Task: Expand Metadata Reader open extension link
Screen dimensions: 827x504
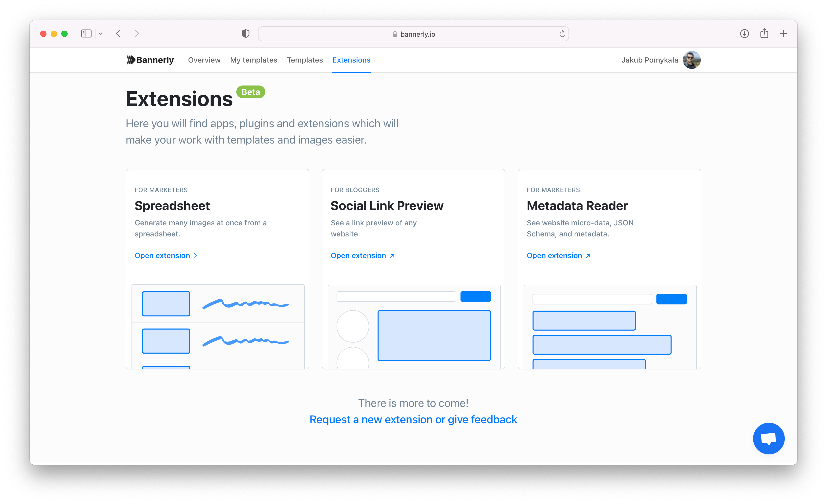Action: point(557,255)
